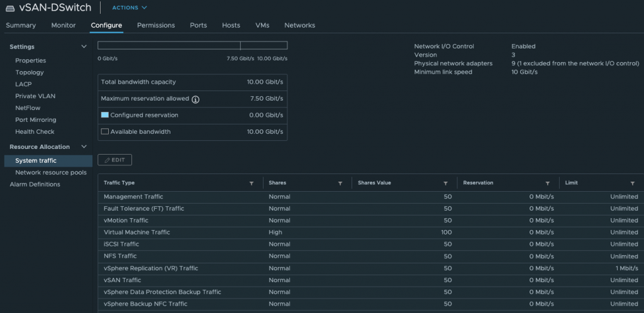Sort by the Reservation column header
This screenshot has width=644, height=313.
tap(478, 183)
